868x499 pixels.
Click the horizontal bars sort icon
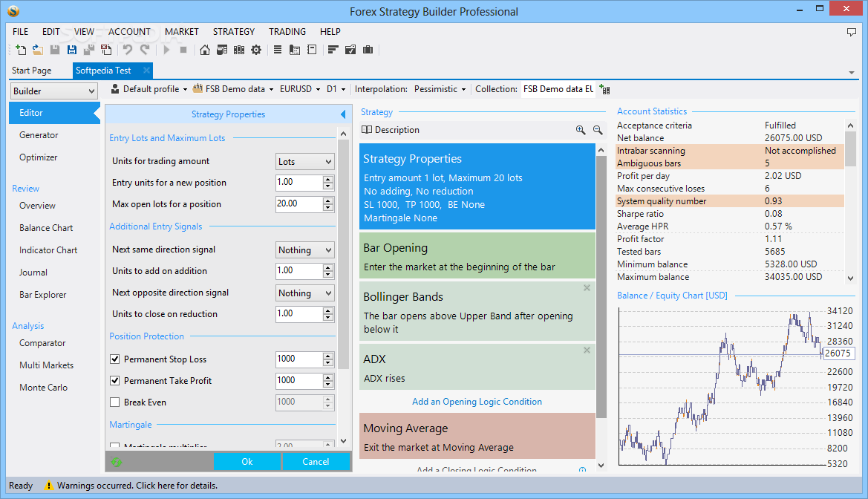coord(333,50)
